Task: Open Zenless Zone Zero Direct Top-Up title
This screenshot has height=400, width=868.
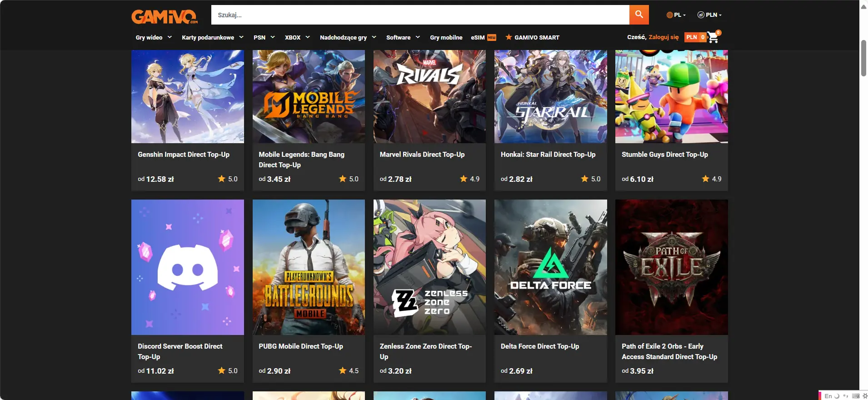Action: [426, 351]
